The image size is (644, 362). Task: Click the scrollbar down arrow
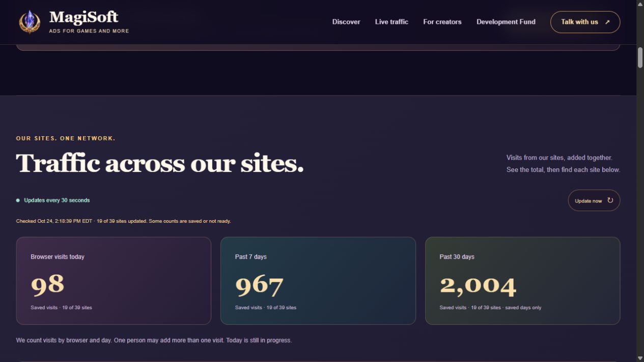[x=640, y=358]
